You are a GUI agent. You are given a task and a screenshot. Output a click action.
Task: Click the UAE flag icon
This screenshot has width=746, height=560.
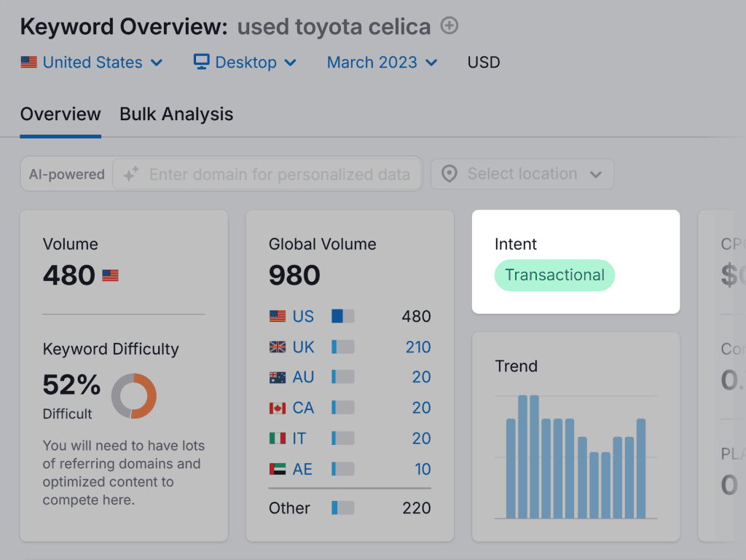coord(278,470)
